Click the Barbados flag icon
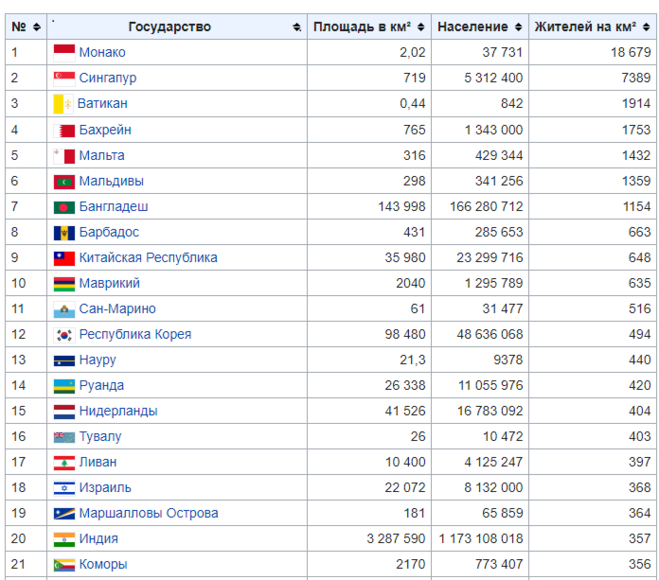Image resolution: width=659 pixels, height=580 pixels. point(64,233)
